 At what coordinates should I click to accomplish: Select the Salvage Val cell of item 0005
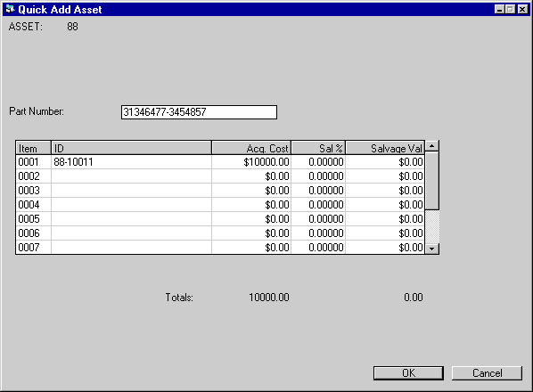385,219
